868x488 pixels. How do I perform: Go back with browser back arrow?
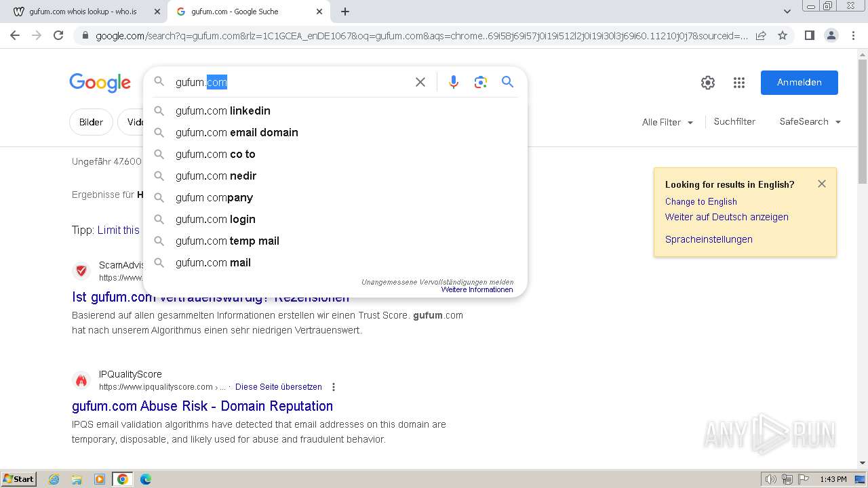[15, 35]
